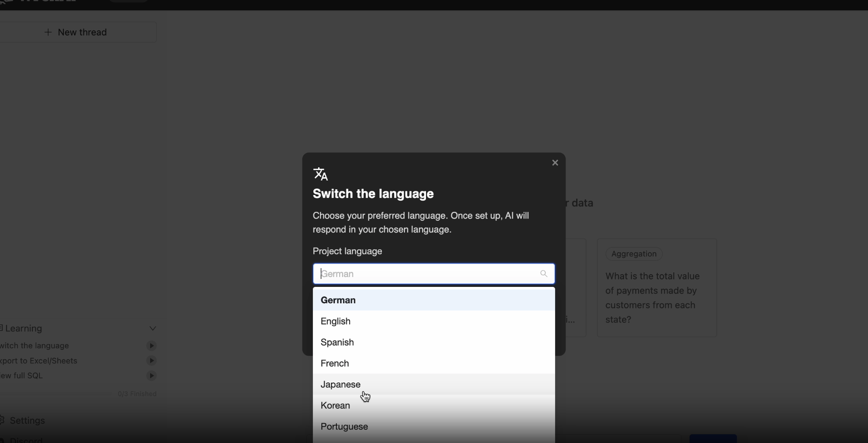Play the Switch the language tutorial
The width and height of the screenshot is (868, 443).
[x=151, y=346]
